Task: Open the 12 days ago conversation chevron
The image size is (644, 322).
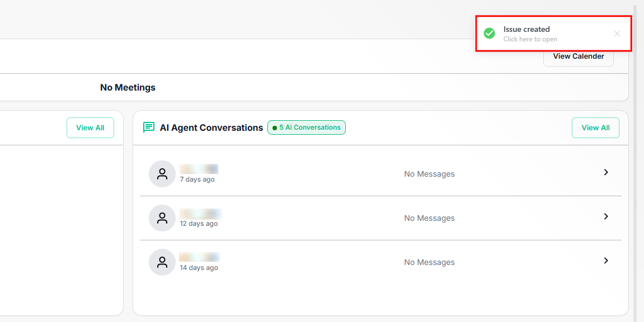Action: [x=606, y=217]
